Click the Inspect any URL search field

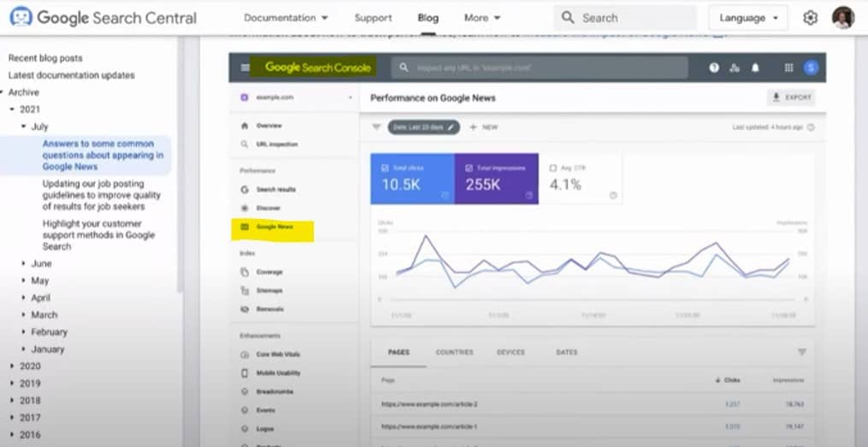[540, 68]
